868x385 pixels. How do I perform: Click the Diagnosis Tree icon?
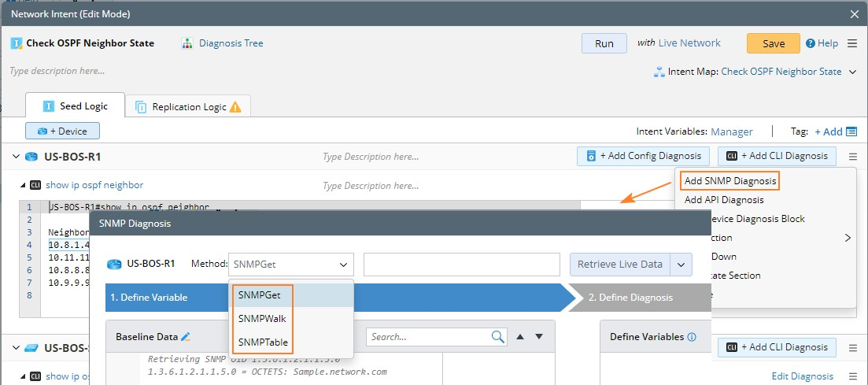point(187,43)
